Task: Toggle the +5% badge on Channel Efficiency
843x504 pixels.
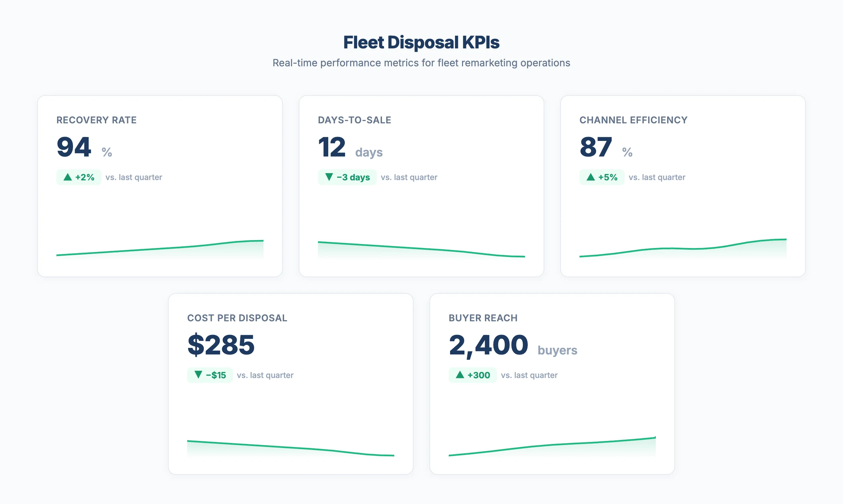Action: [602, 177]
